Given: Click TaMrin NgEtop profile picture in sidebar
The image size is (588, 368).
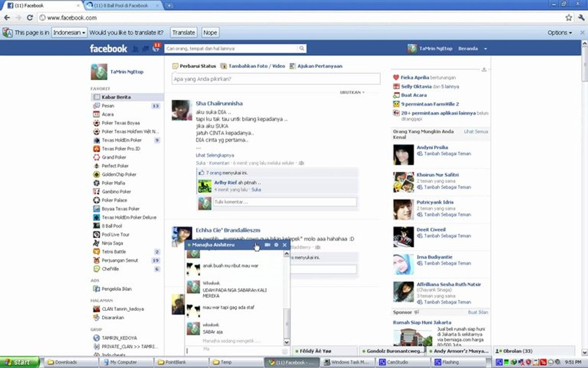Looking at the screenshot, I should coord(99,72).
